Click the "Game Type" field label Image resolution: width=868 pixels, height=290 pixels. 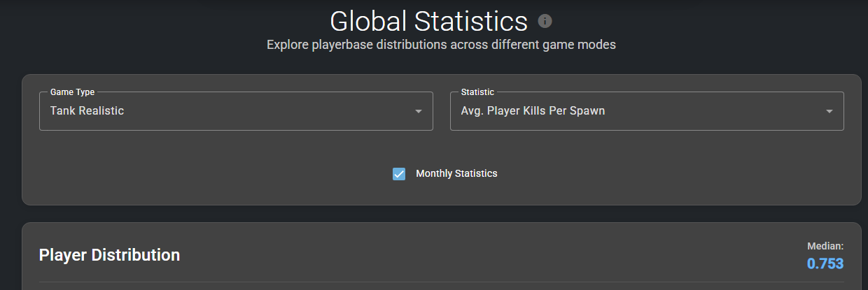click(x=72, y=92)
